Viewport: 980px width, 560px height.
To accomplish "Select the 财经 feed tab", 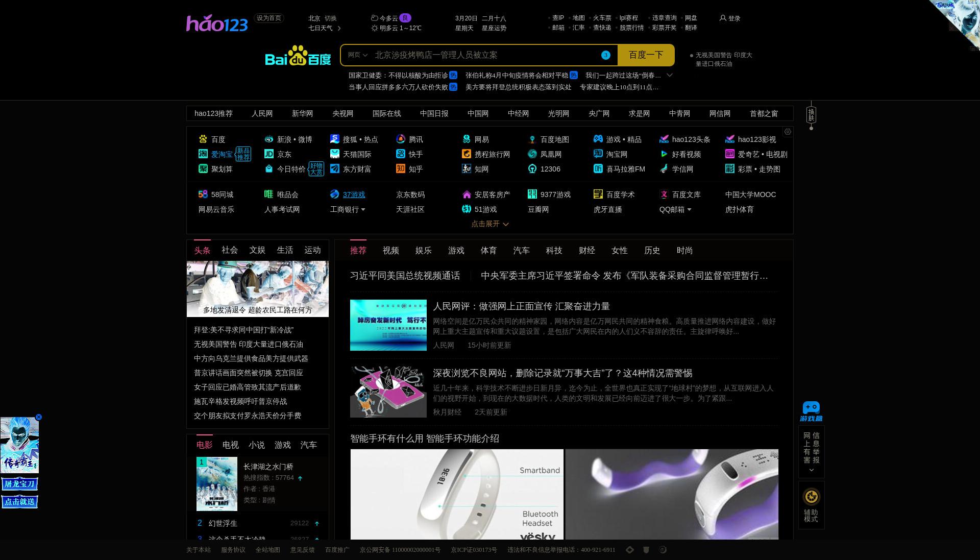I will click(x=587, y=251).
